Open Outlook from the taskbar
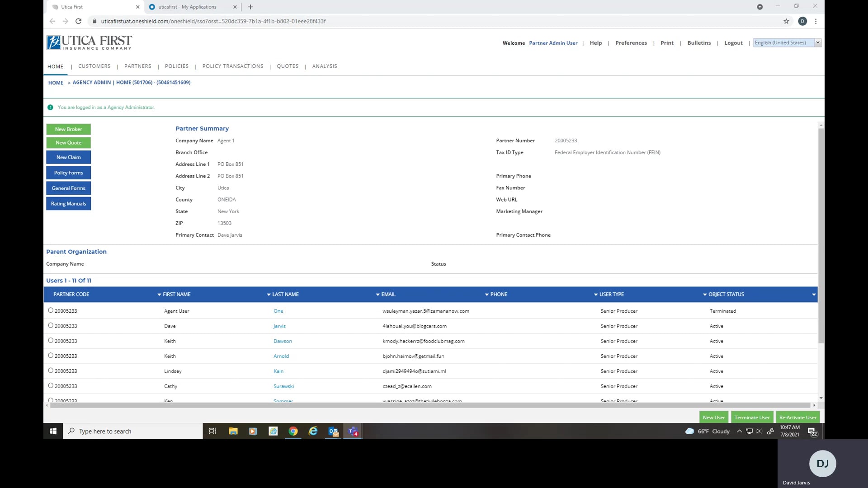The height and width of the screenshot is (488, 868). coord(333,431)
